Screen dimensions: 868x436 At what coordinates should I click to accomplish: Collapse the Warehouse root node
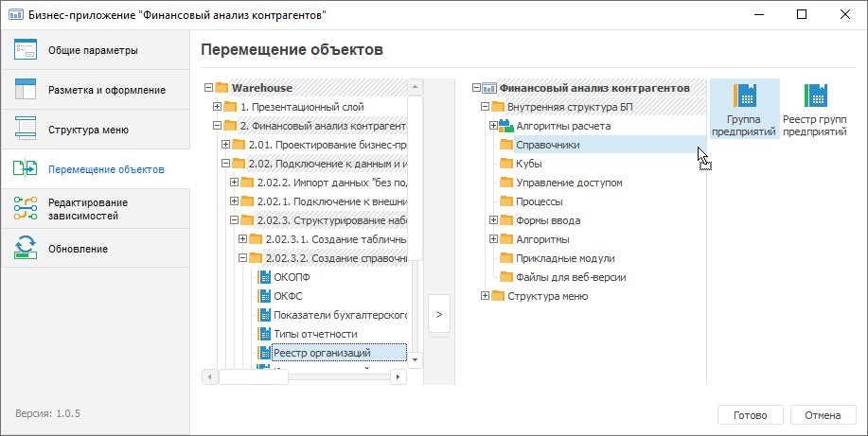click(x=209, y=88)
